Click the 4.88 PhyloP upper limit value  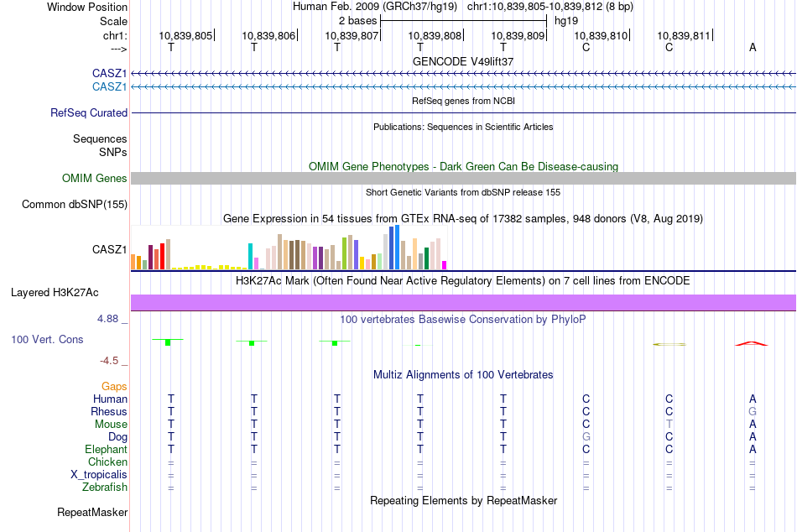pos(107,319)
